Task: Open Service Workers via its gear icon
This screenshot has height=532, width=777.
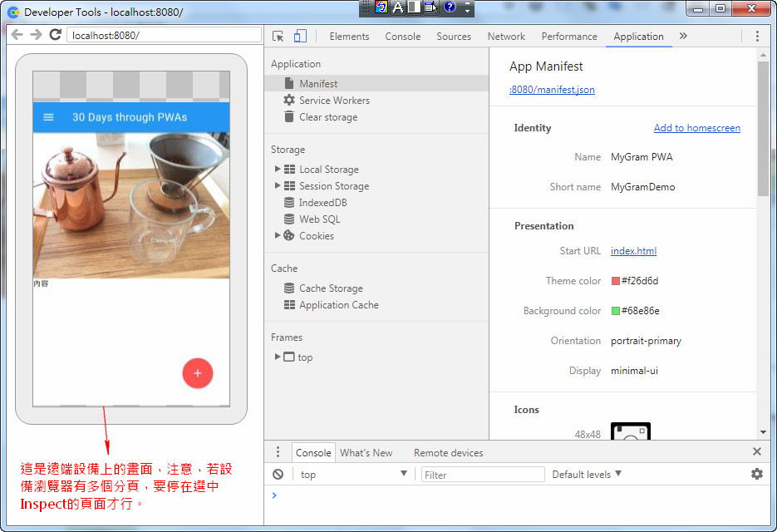Action: [288, 101]
